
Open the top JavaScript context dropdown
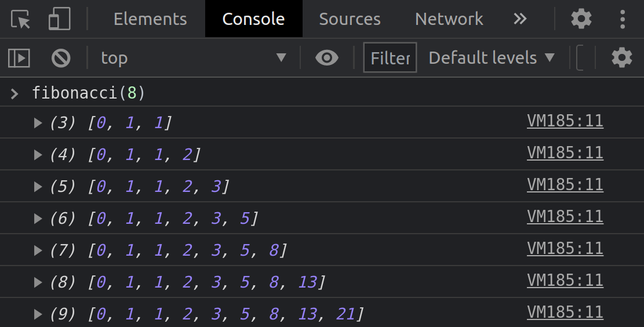tap(193, 58)
